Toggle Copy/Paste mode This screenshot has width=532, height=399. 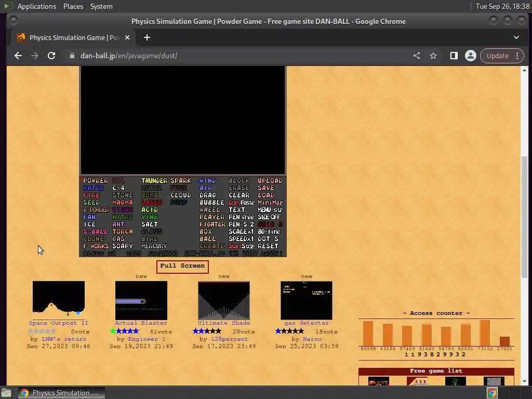click(x=241, y=203)
